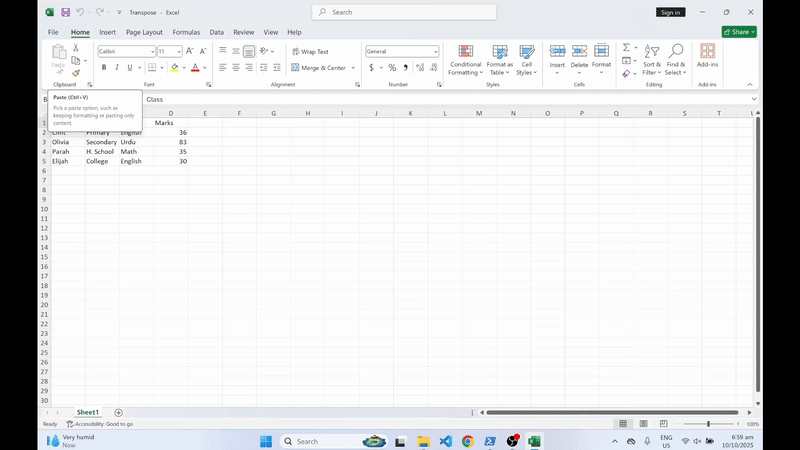Click the Clear eraser icon
This screenshot has width=800, height=450.
[627, 73]
